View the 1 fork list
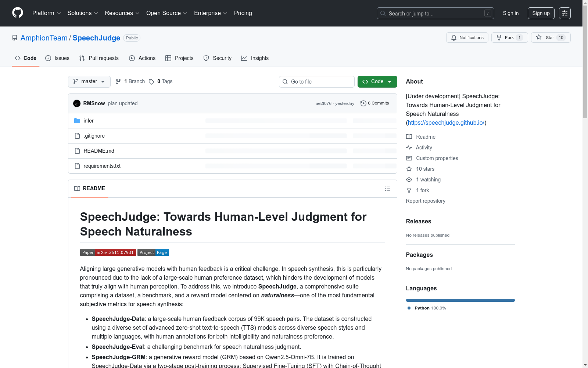This screenshot has width=588, height=368. pos(417,190)
